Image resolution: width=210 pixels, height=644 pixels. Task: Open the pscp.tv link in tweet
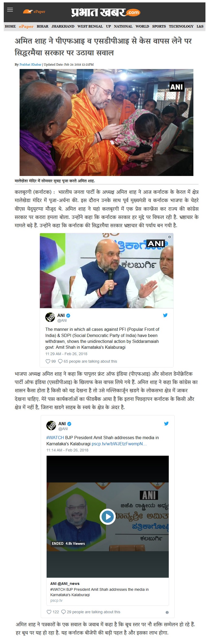pyautogui.click(x=119, y=444)
